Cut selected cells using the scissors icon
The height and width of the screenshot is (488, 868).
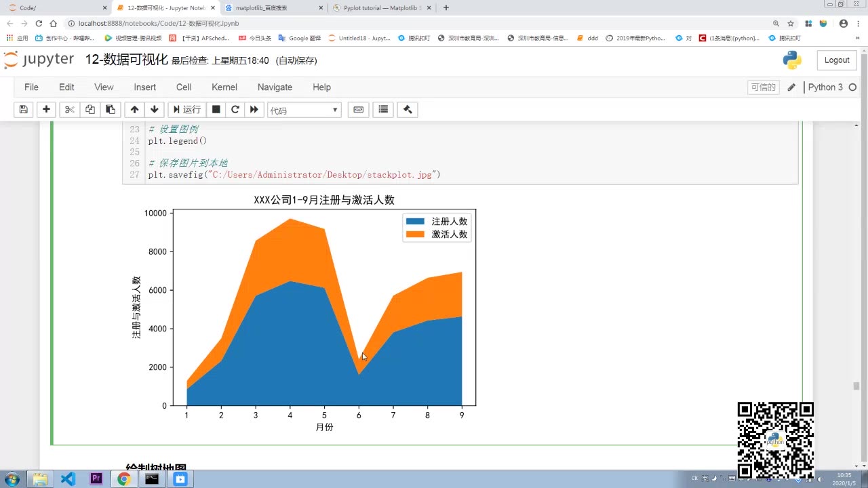(69, 110)
